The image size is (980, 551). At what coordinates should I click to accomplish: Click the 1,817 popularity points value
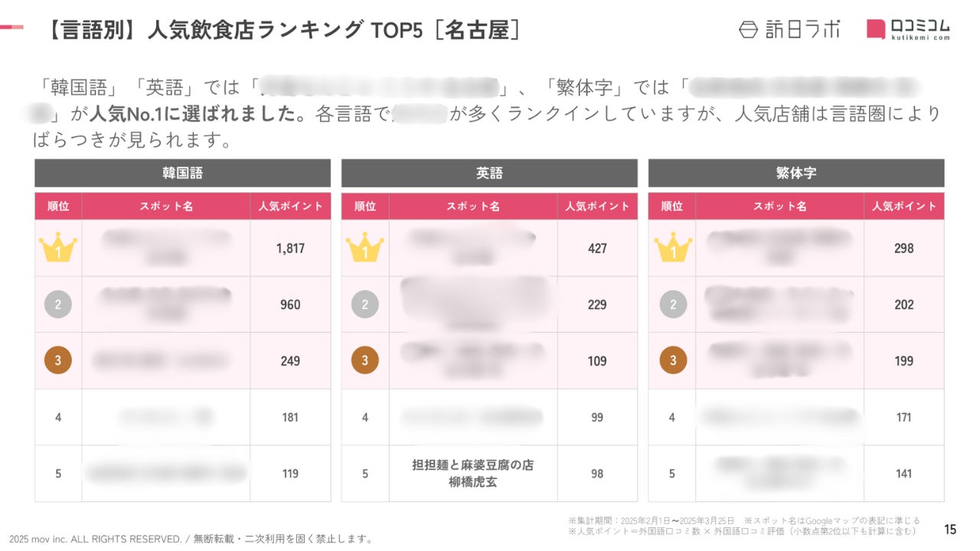(290, 248)
